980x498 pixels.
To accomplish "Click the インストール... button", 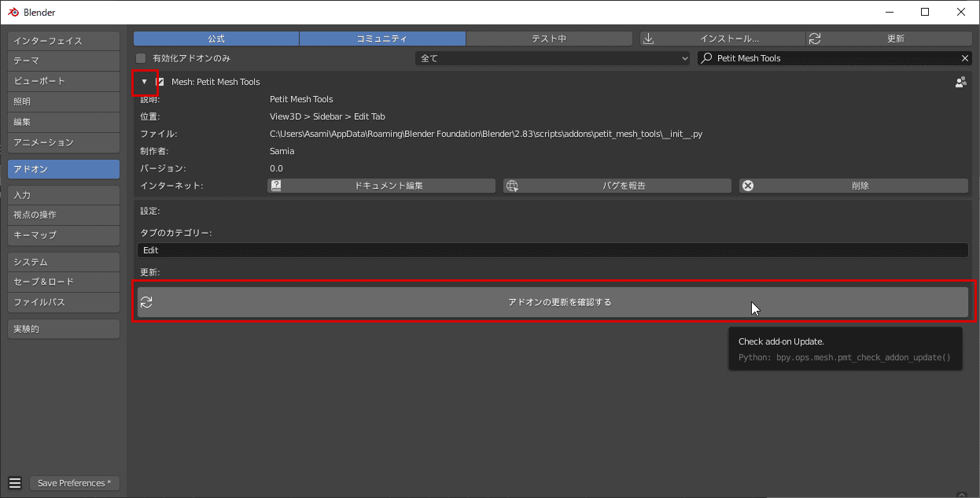I will [x=722, y=39].
